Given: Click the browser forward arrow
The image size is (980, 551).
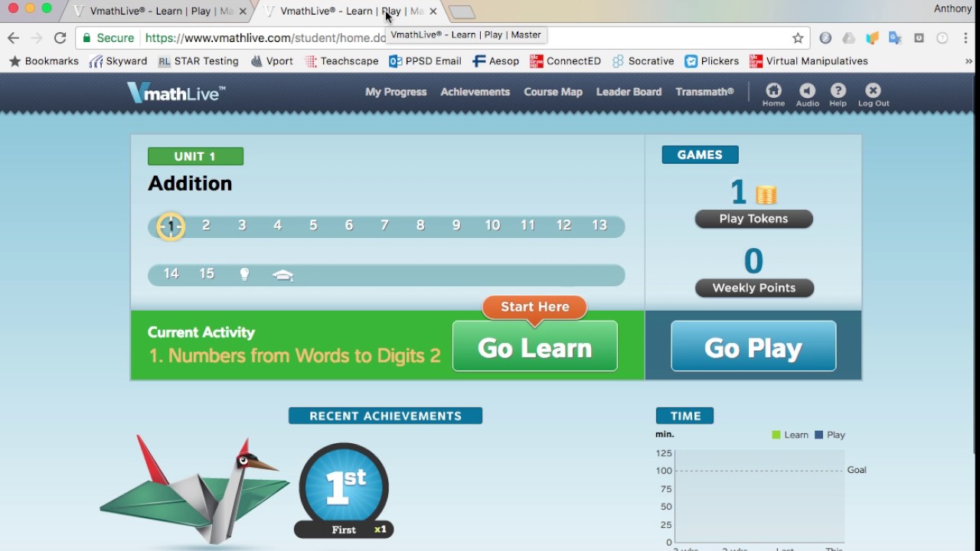Looking at the screenshot, I should click(36, 37).
